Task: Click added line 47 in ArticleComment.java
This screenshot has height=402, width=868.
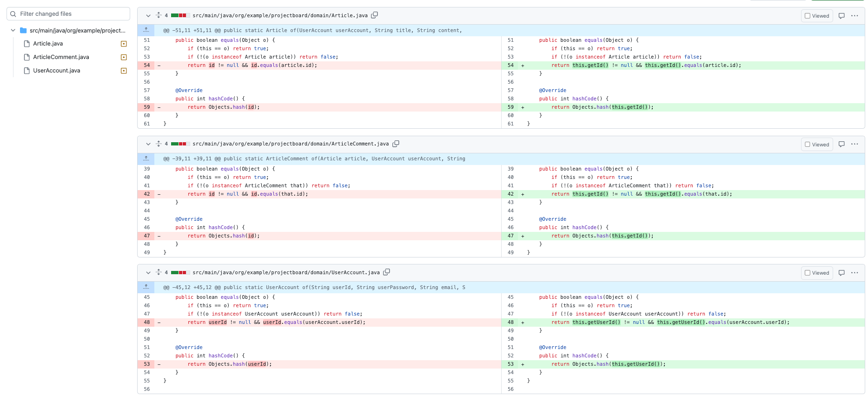Action: (x=683, y=236)
